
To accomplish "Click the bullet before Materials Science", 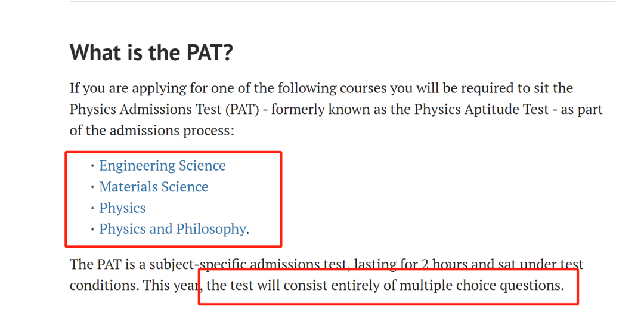I will (x=93, y=187).
